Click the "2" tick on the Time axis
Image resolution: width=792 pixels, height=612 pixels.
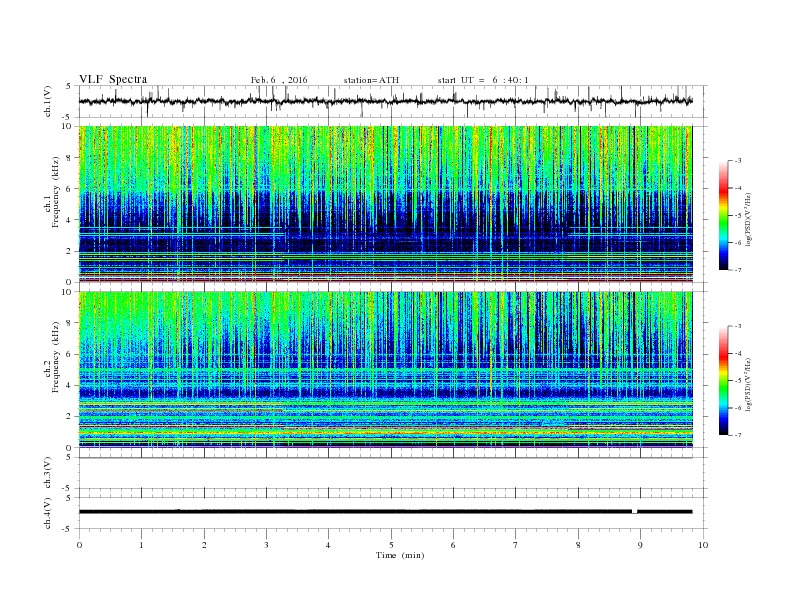point(204,545)
